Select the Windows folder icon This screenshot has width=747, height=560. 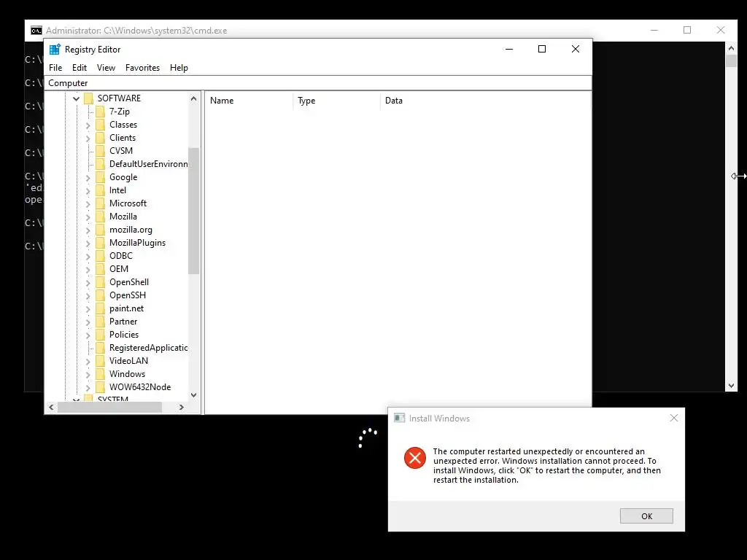(100, 374)
